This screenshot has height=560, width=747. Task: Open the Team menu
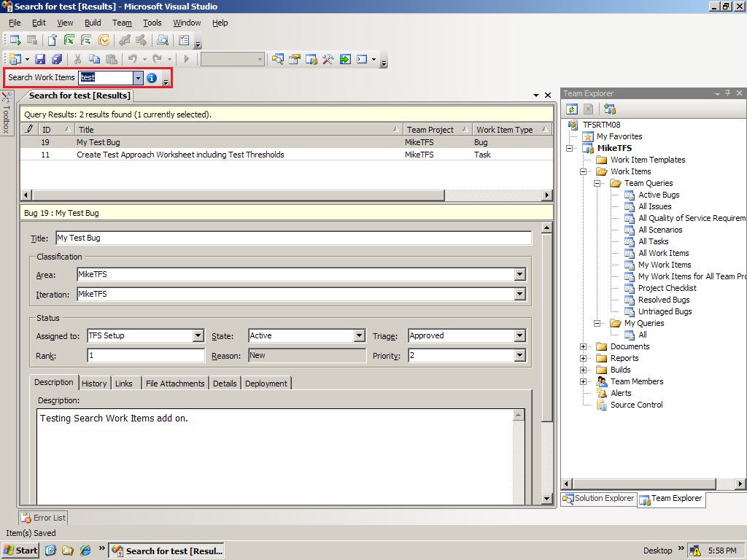tap(122, 23)
